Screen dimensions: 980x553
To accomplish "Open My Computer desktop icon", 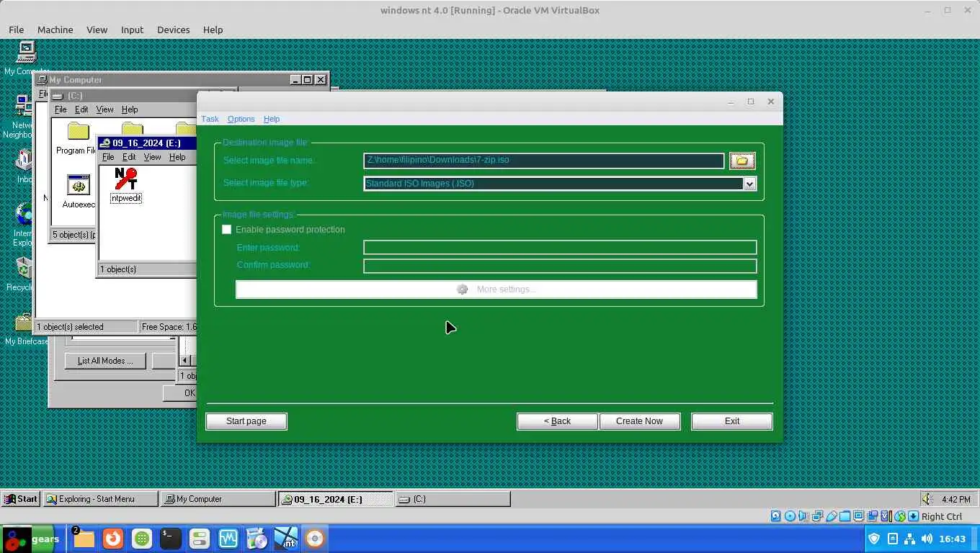I will click(27, 58).
